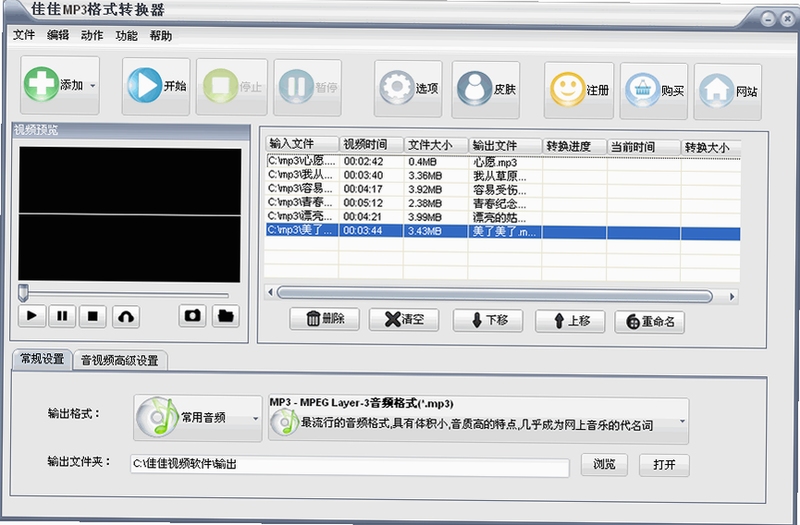Click the 打开 open folder button
Viewport: 800px width, 525px height.
pyautogui.click(x=664, y=465)
